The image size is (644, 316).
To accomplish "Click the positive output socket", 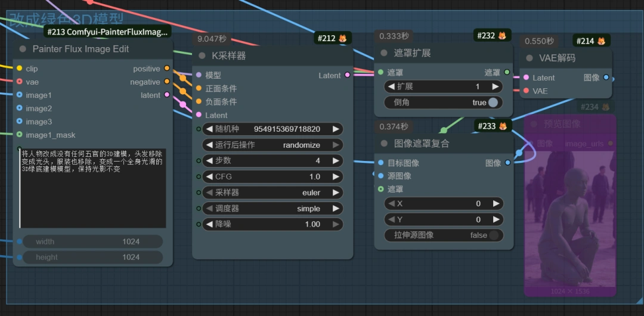I will click(167, 68).
